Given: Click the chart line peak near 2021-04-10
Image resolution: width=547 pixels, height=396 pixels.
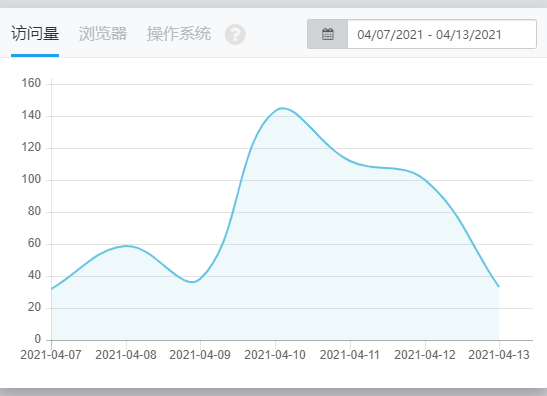Looking at the screenshot, I should pos(283,108).
